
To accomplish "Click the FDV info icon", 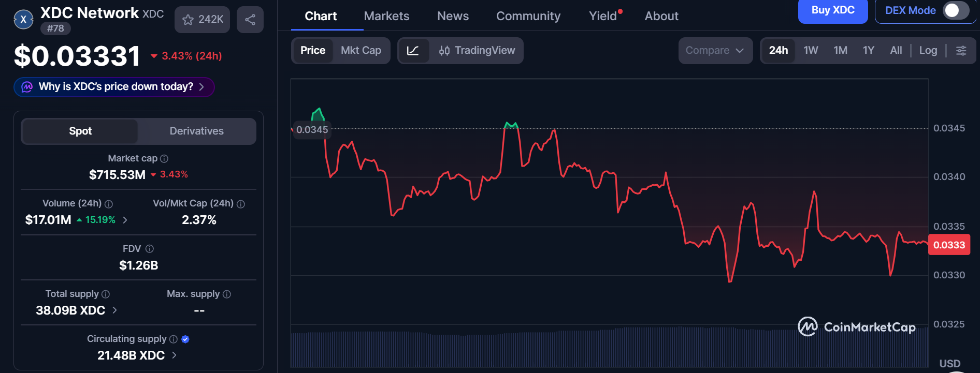I will (x=150, y=249).
